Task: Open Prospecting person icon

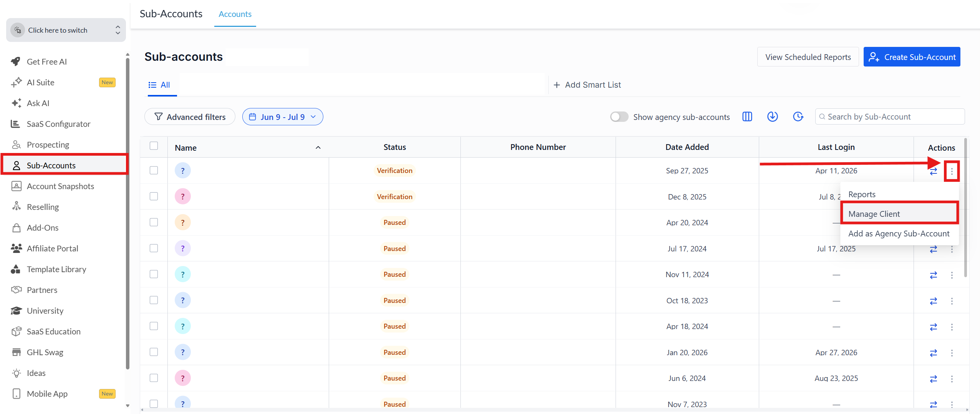Action: click(16, 145)
